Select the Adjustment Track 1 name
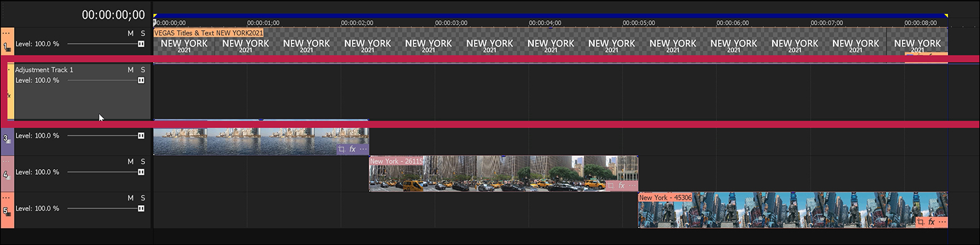980x245 pixels. click(44, 70)
